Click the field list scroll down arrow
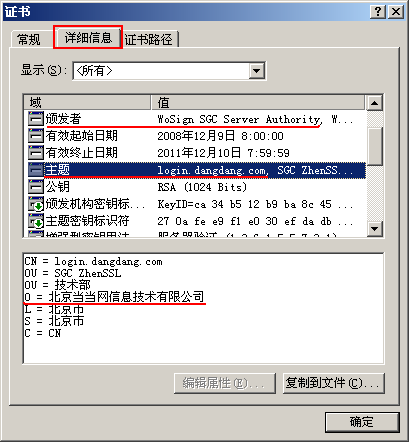Image resolution: width=409 pixels, height=442 pixels. [x=374, y=229]
